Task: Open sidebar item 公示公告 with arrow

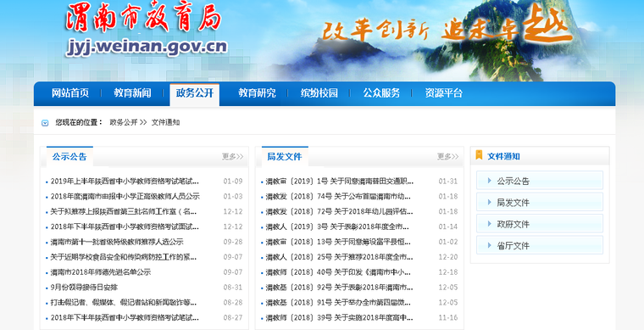Action: tap(540, 181)
